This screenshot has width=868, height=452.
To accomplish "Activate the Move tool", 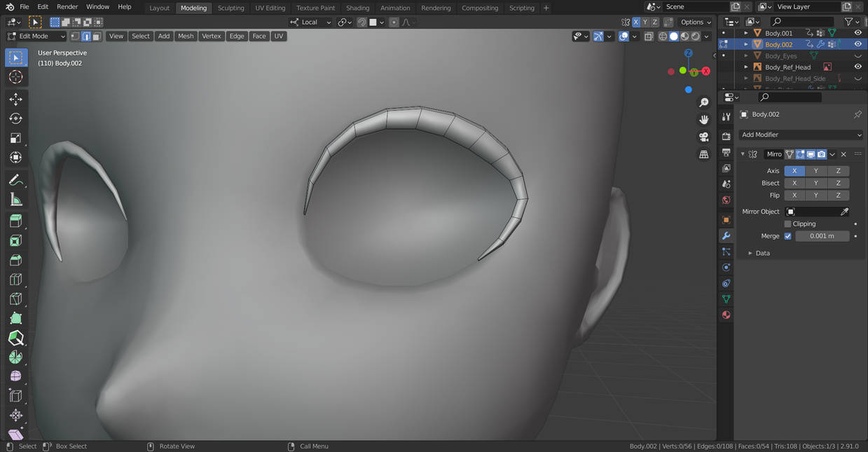I will pos(15,100).
